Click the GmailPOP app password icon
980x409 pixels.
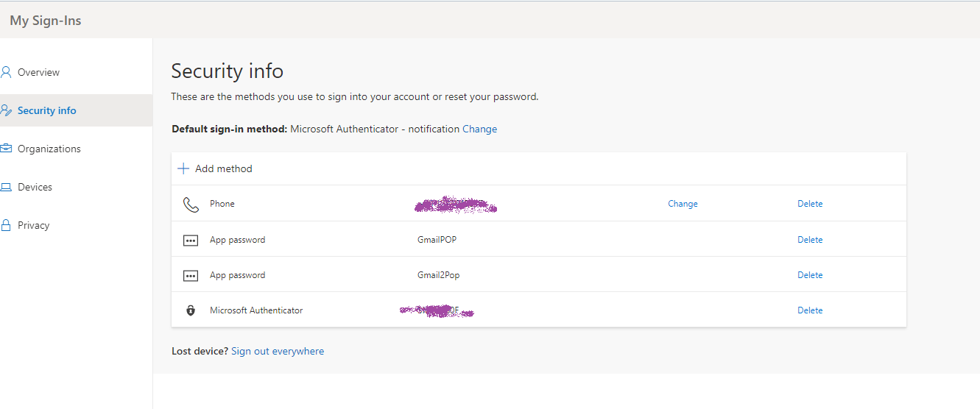tap(191, 240)
